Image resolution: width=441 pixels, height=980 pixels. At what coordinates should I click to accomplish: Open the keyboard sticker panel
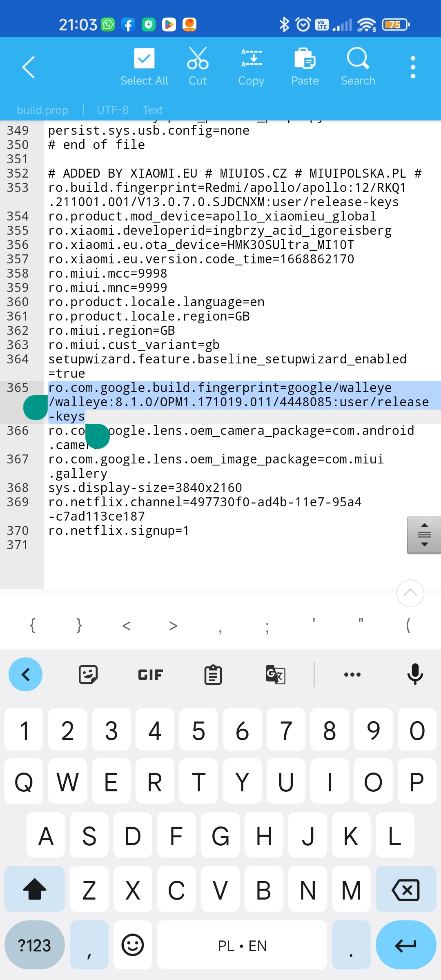[x=88, y=675]
